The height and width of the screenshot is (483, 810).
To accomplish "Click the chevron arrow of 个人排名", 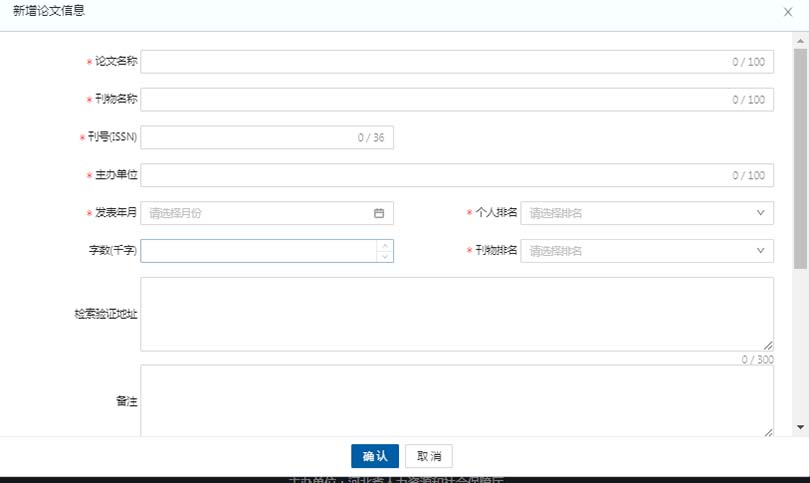I will tap(760, 213).
